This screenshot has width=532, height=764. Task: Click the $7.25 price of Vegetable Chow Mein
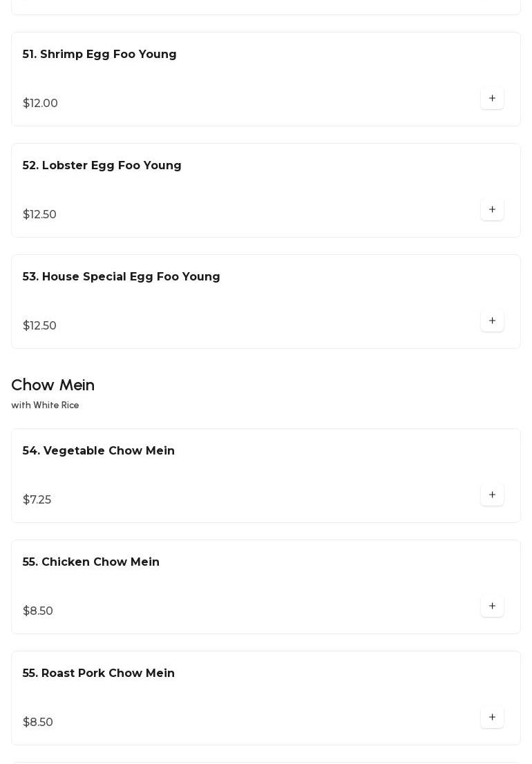coord(37,500)
